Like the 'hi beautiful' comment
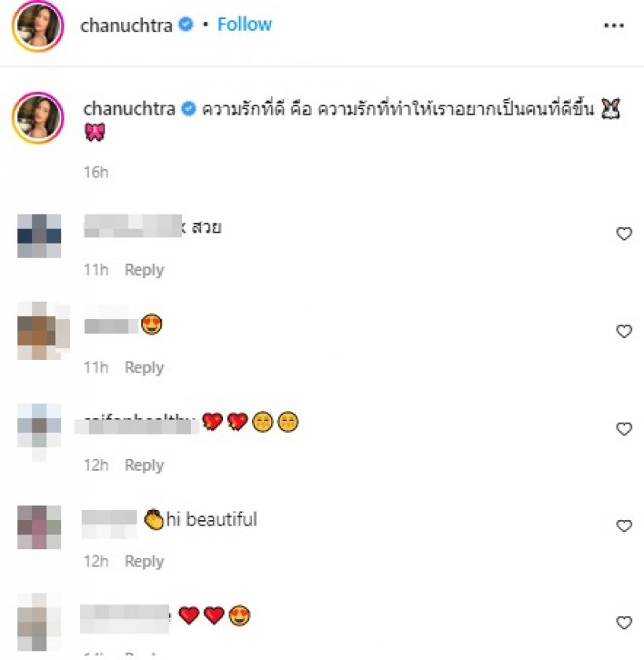Viewport: 644px width, 660px height. (x=624, y=526)
